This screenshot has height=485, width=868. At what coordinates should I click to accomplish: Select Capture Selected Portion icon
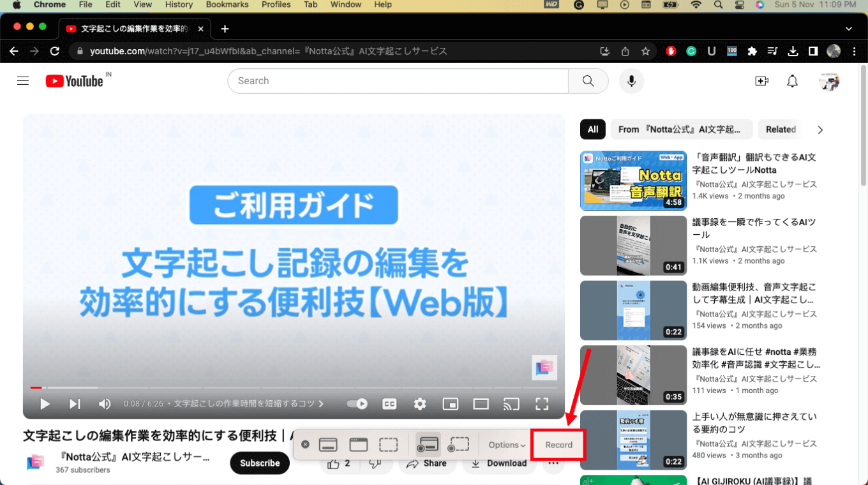[x=389, y=445]
